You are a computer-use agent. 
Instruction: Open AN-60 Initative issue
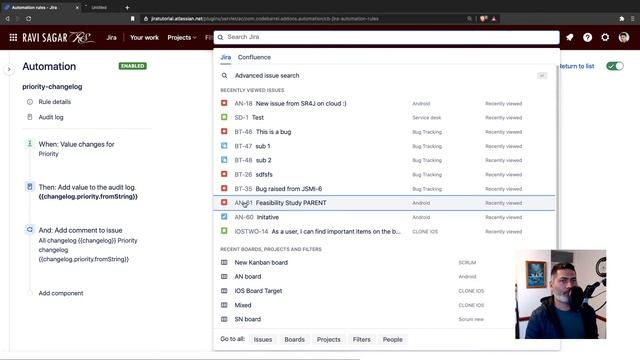coord(384,217)
